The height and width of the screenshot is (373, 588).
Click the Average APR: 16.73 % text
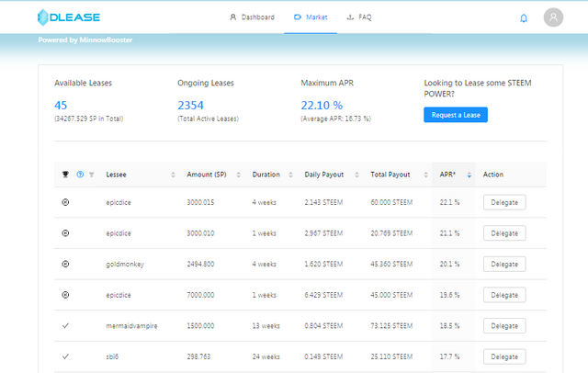(335, 119)
